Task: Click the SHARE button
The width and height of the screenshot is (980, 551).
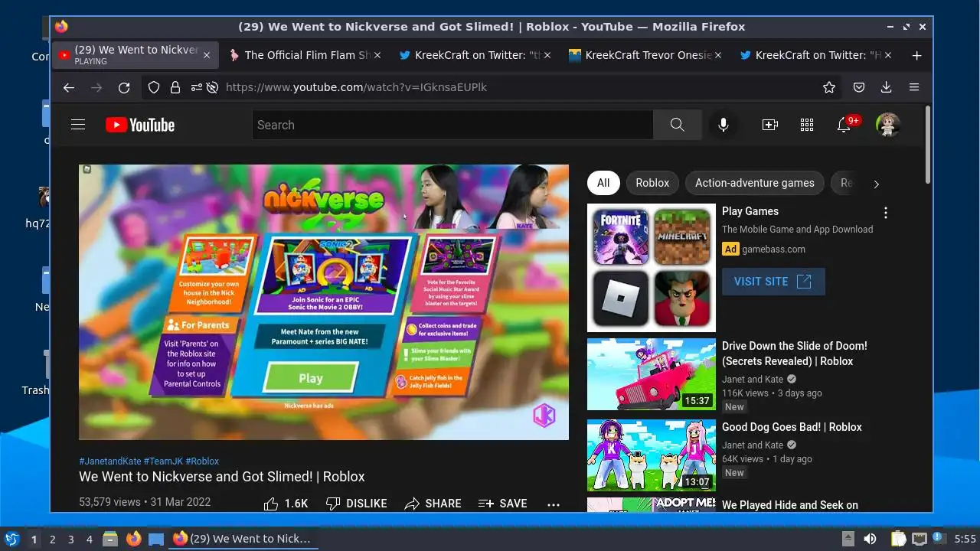Action: tap(433, 504)
